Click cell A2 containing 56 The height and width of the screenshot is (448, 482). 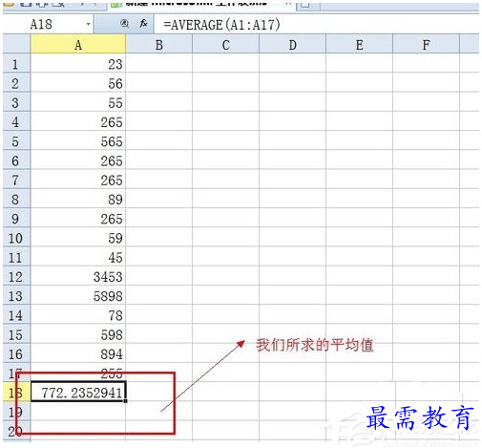click(78, 82)
